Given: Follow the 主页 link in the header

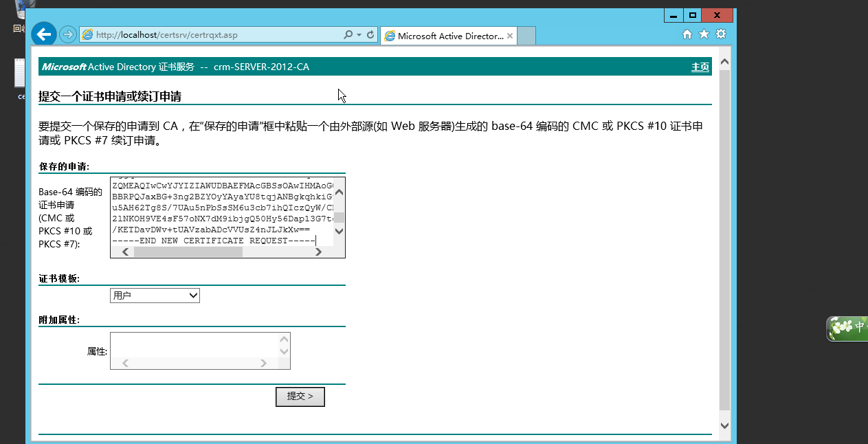Looking at the screenshot, I should pos(700,67).
